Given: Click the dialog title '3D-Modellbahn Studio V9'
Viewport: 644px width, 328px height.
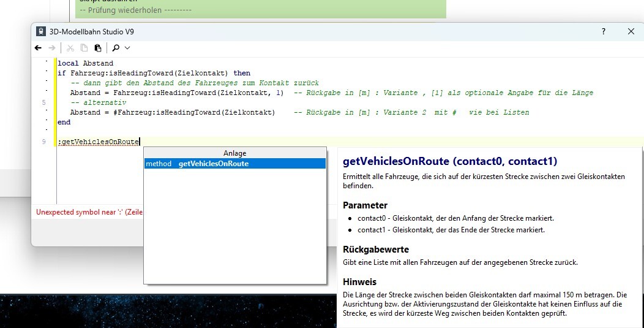Looking at the screenshot, I should [92, 32].
